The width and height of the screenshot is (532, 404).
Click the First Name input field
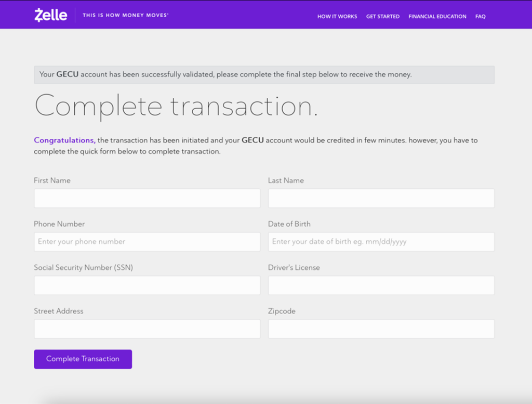[147, 198]
